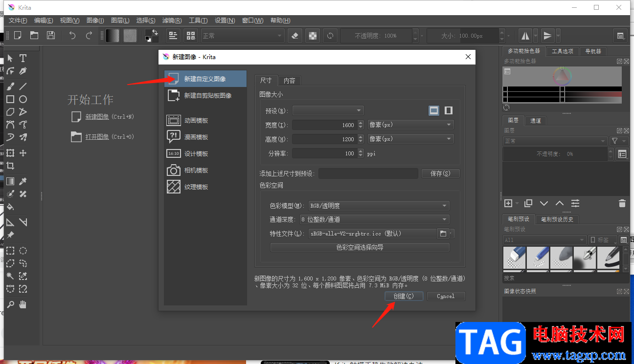634x364 pixels.
Task: Increase the 分辨率 spinner value
Action: tap(361, 151)
